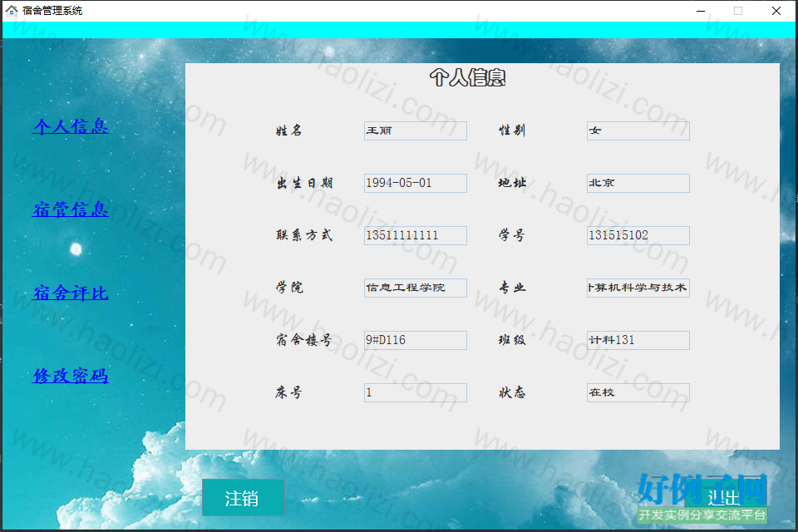Click the 地址 label
The width and height of the screenshot is (798, 532).
pos(512,183)
